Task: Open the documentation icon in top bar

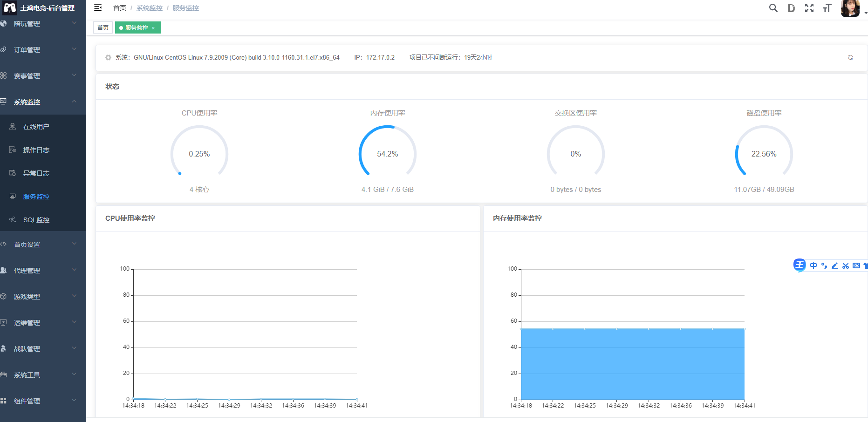Action: click(791, 8)
